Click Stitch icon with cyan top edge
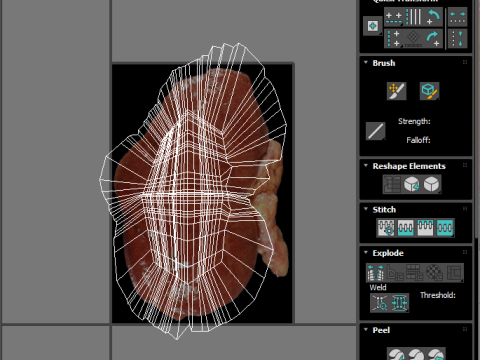The image size is (480, 360). (x=425, y=228)
